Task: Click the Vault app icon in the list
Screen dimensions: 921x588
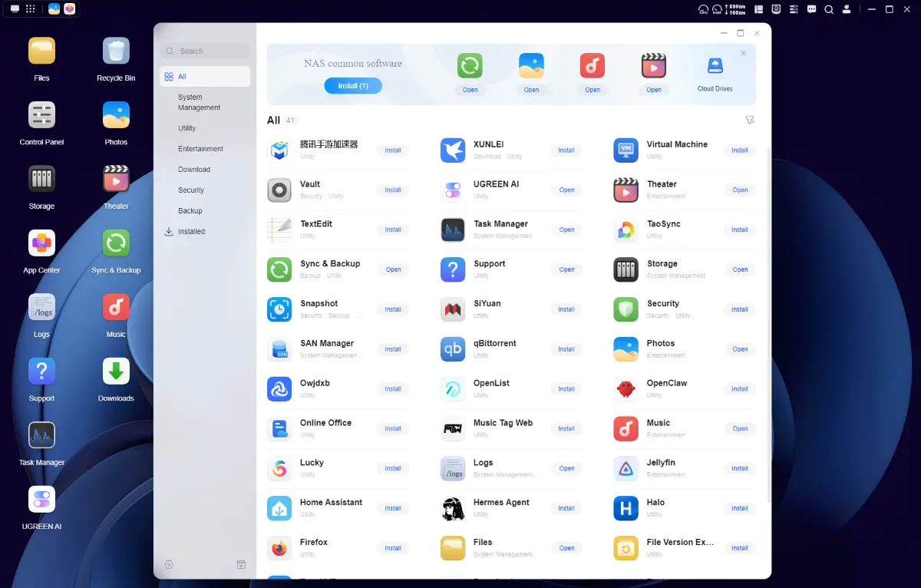Action: 279,190
